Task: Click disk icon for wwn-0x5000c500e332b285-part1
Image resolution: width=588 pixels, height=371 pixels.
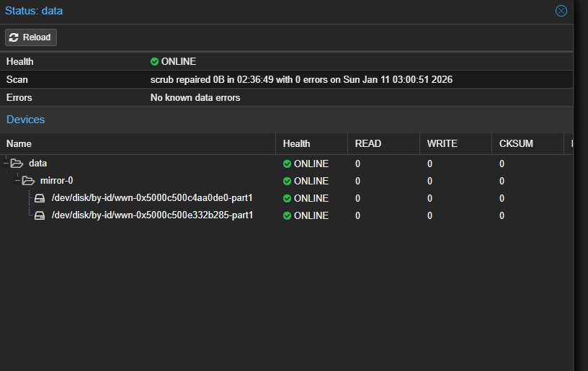Action: click(x=40, y=215)
